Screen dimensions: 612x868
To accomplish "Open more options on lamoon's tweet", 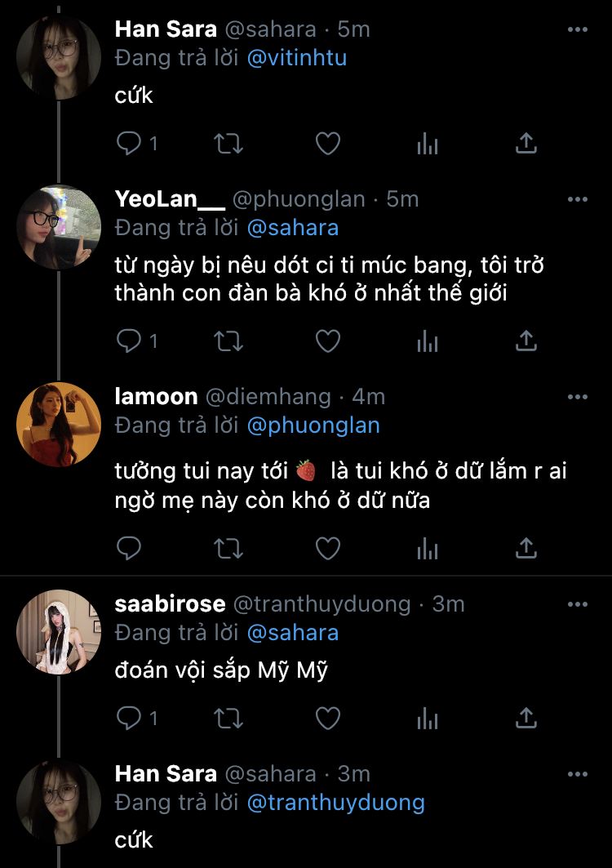I will click(577, 398).
